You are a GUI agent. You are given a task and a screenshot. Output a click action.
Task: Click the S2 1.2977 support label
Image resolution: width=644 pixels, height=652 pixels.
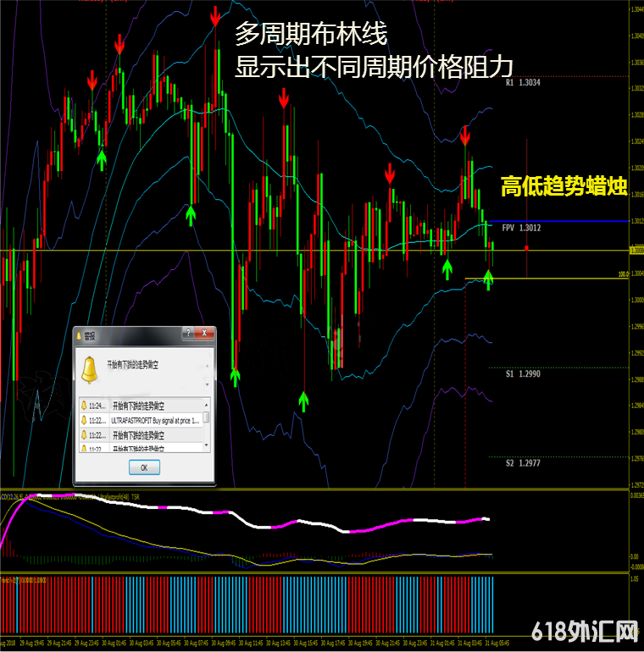[x=523, y=463]
